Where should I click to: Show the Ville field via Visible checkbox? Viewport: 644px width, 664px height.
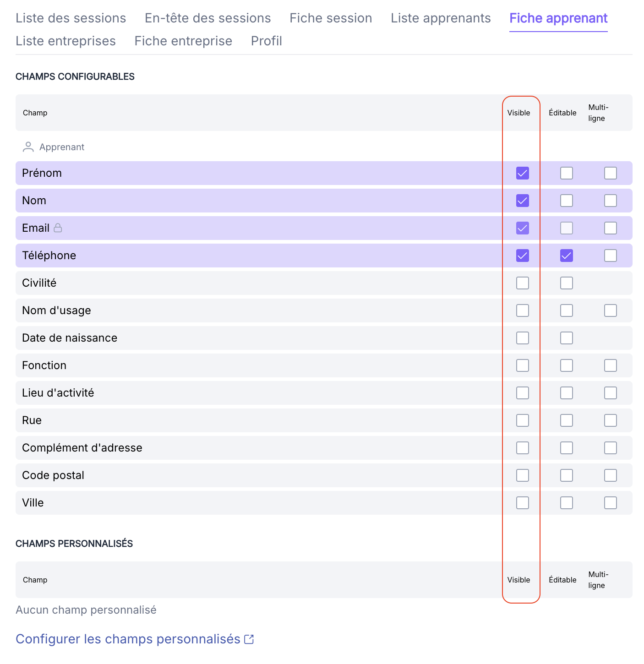click(x=523, y=503)
